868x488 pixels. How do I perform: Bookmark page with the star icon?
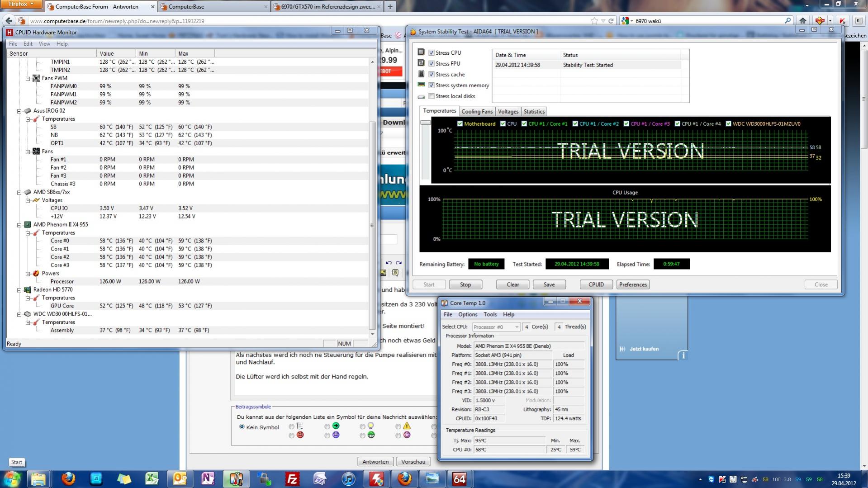click(x=594, y=21)
